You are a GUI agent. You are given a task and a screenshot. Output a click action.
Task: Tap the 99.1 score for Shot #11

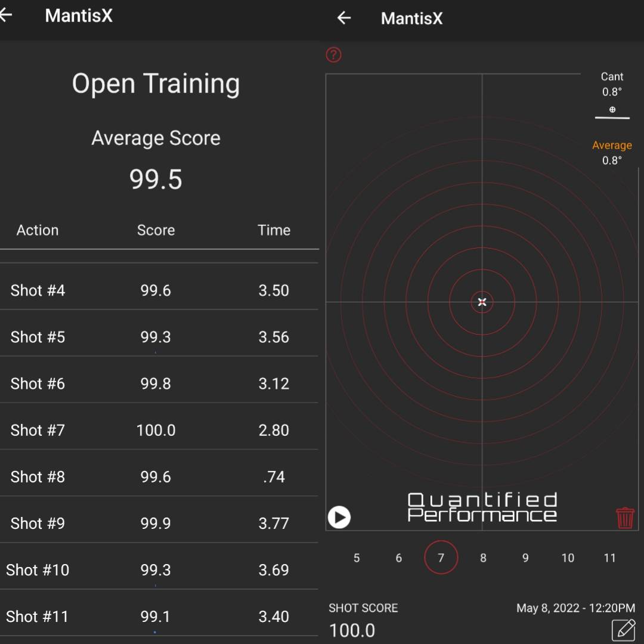click(155, 617)
